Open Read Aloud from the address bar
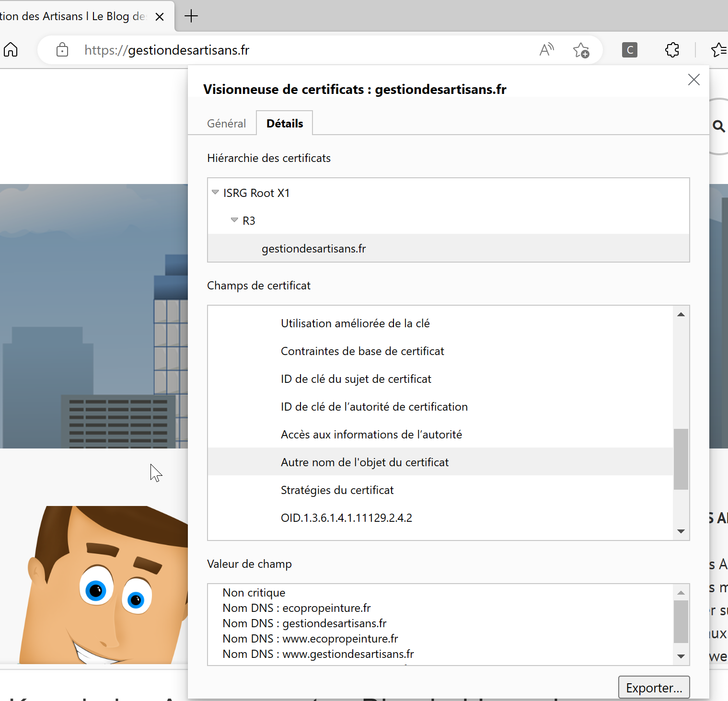 coord(546,50)
